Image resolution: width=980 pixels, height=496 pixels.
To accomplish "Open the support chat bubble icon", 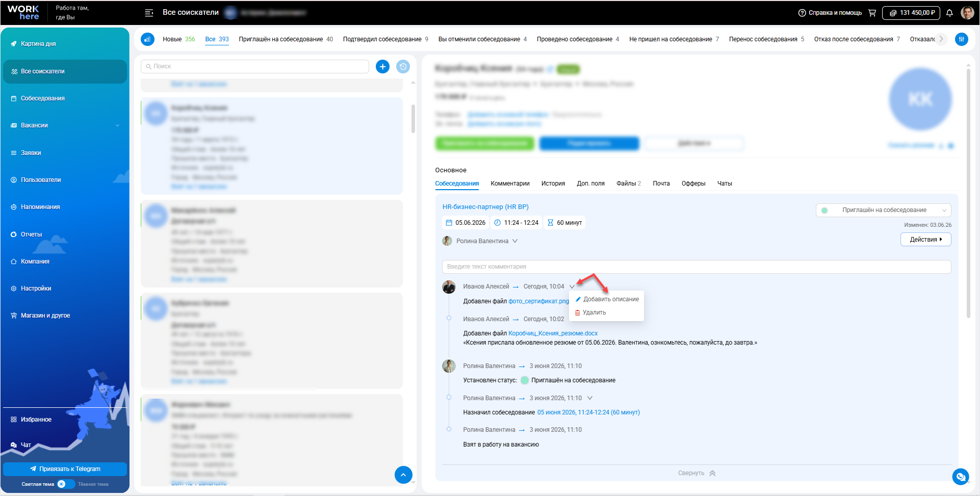I will click(x=961, y=477).
